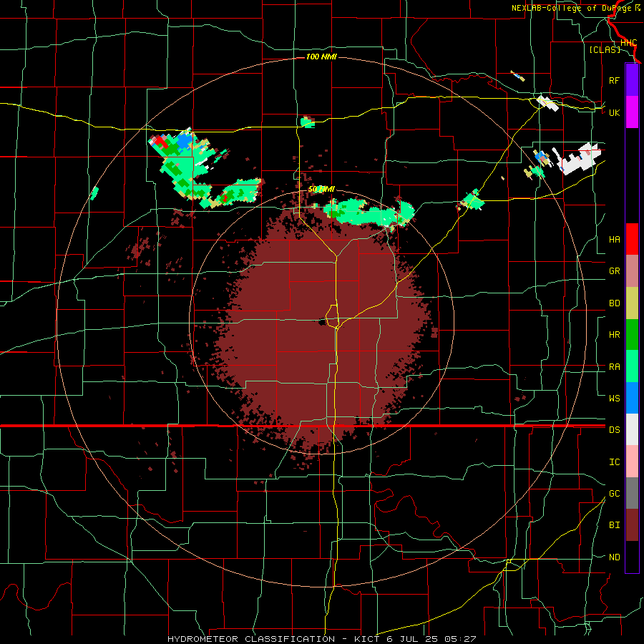Image resolution: width=644 pixels, height=644 pixels.
Task: Click the 'BI' legend label
Action: (614, 525)
